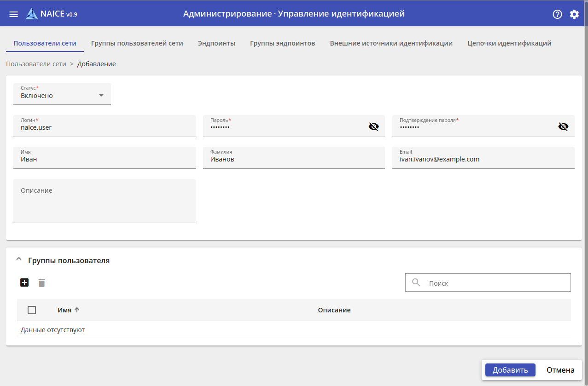Click the Имя column header
This screenshot has width=588, height=386.
coord(64,310)
